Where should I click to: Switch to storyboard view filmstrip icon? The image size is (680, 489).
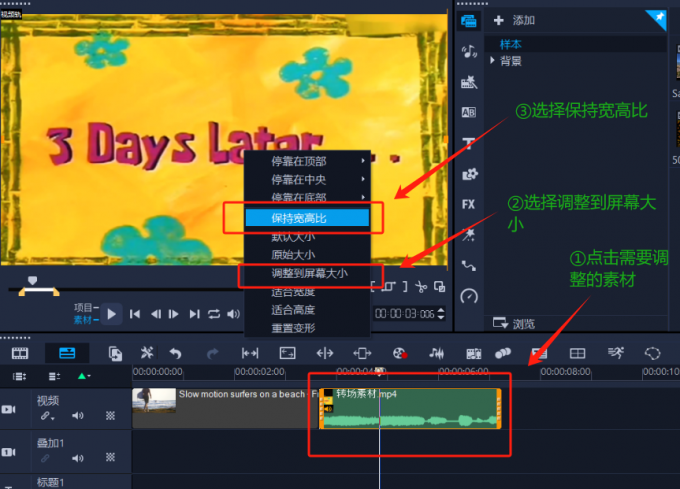tap(20, 353)
